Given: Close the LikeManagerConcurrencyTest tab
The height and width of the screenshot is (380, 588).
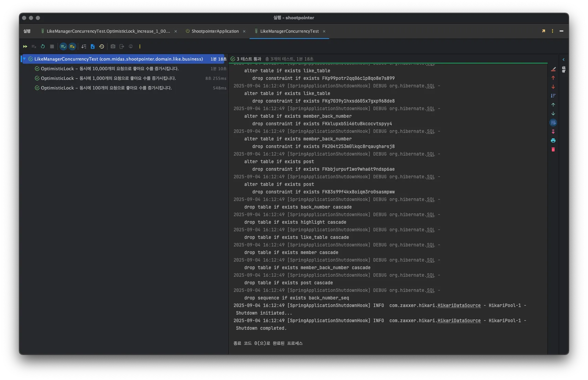Looking at the screenshot, I should [324, 31].
